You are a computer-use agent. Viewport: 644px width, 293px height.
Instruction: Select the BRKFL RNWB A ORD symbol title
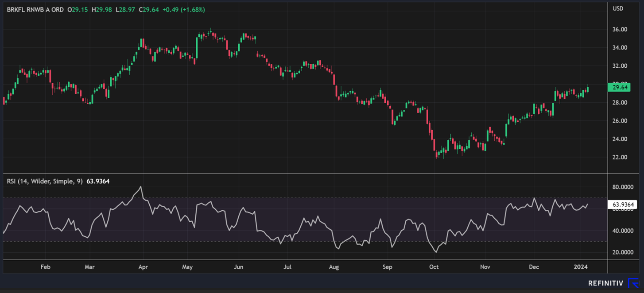[x=35, y=9]
